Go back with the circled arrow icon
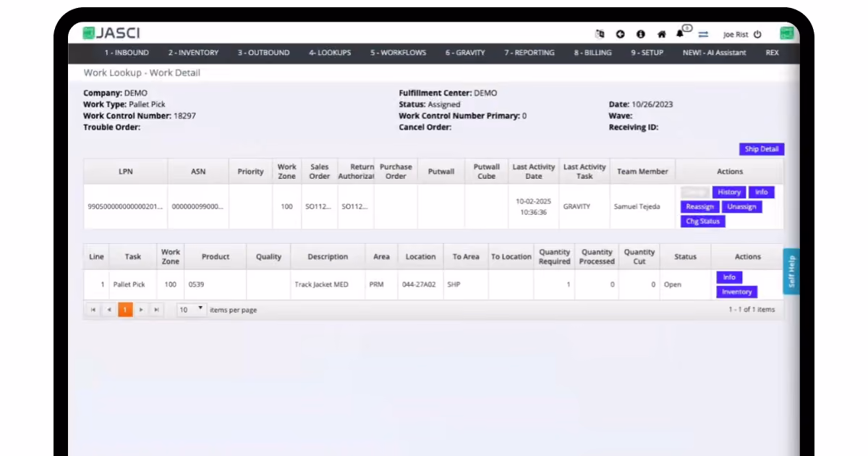Screen dimensions: 868x456 (x=620, y=34)
